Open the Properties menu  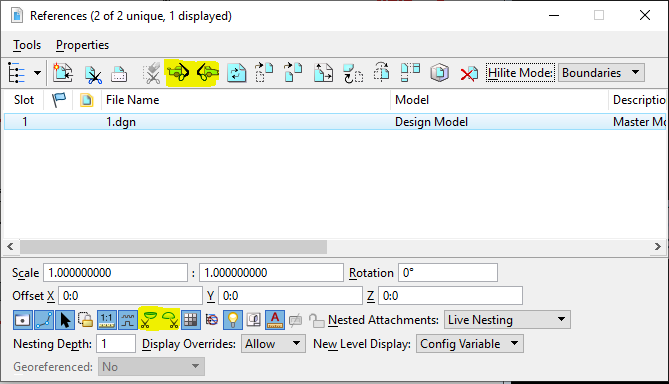pos(82,45)
